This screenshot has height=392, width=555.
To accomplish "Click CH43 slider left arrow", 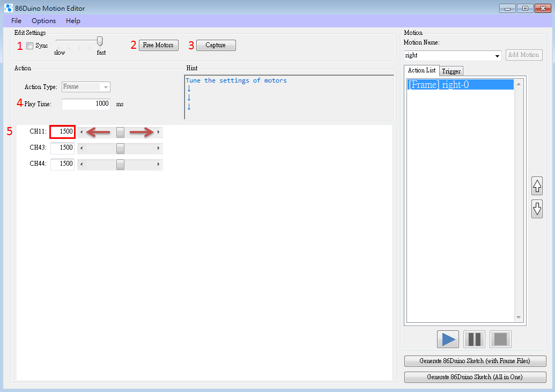I will coord(82,149).
